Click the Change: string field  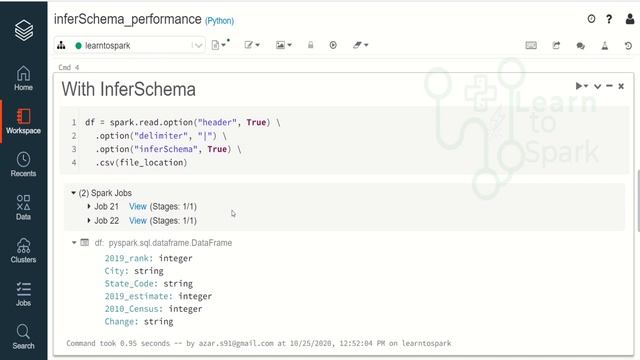(139, 321)
